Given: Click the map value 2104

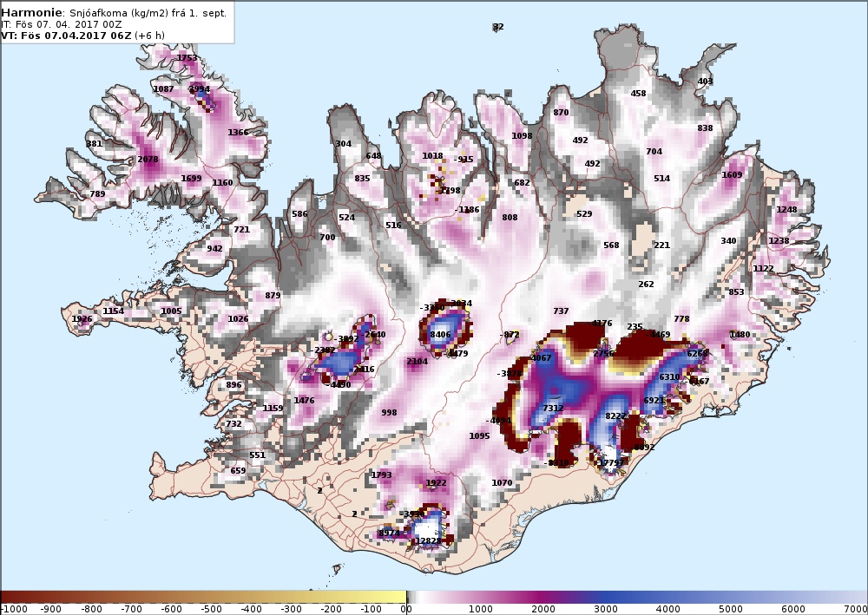Looking at the screenshot, I should tap(418, 362).
